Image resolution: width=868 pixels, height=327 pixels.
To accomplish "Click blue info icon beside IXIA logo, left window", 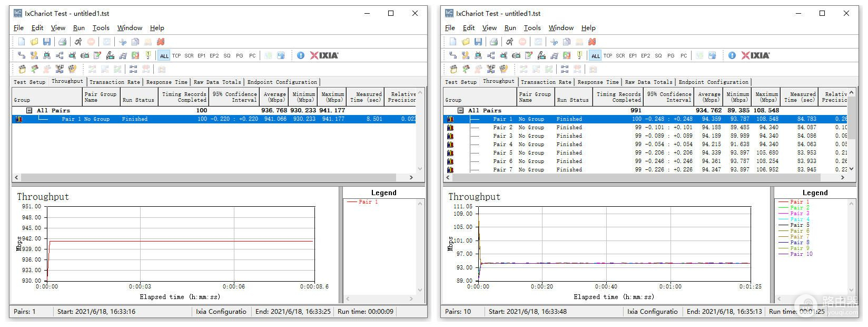I will 300,55.
